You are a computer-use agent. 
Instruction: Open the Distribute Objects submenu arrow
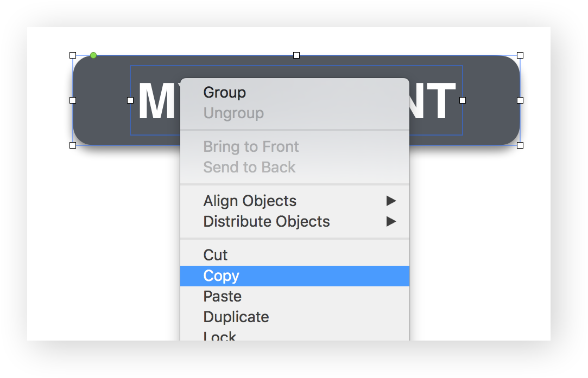pos(391,222)
